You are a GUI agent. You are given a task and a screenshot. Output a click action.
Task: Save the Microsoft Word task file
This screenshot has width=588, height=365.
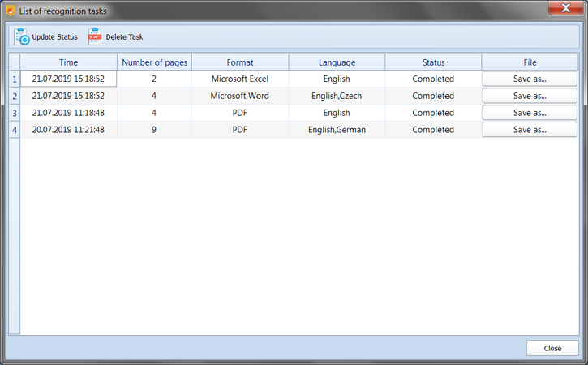(530, 96)
